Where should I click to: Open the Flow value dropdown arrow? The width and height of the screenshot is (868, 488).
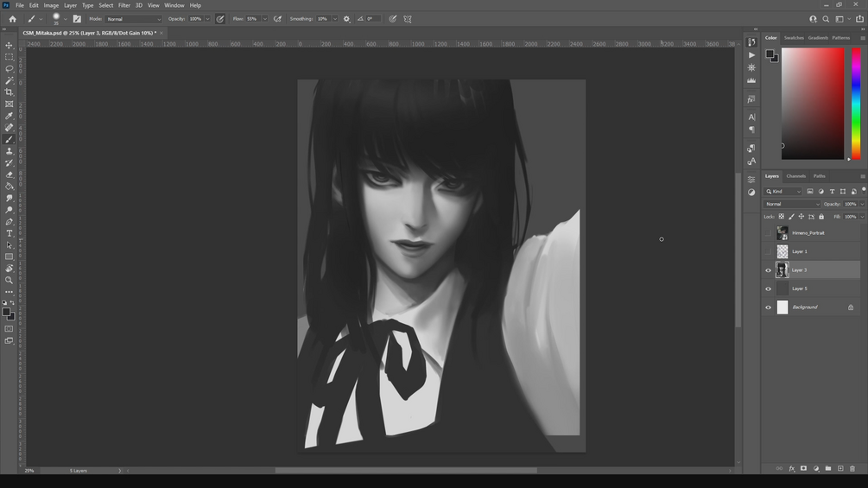(264, 19)
